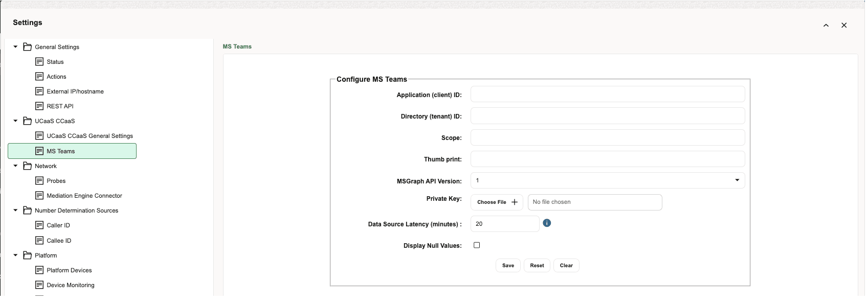
Task: Collapse the UCaaS CCaaS tree node
Action: coord(15,121)
